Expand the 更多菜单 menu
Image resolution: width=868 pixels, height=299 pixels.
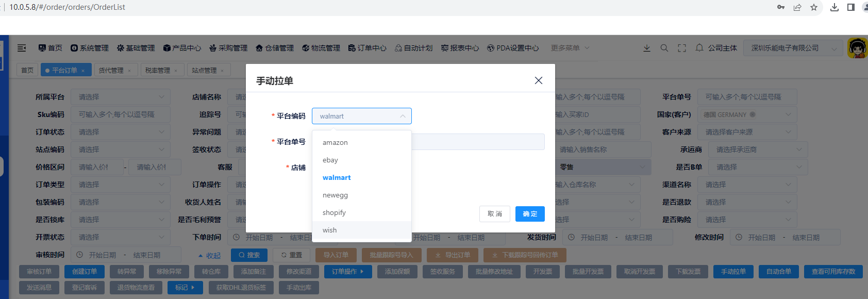point(570,48)
